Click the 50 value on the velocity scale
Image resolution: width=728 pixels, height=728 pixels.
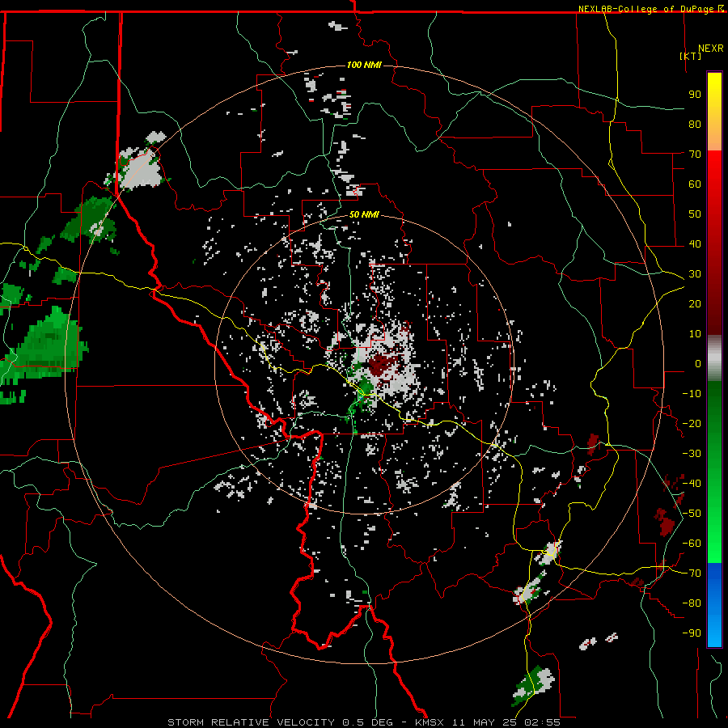695,214
